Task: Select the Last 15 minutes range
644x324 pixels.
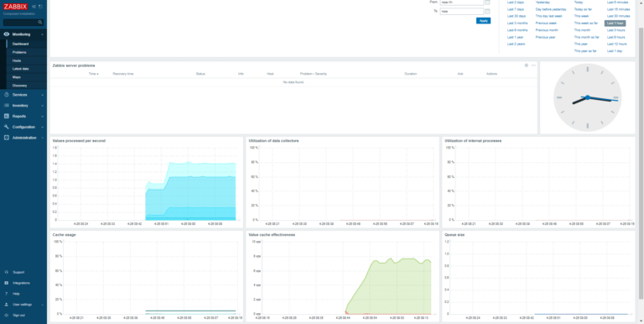Action: coord(619,9)
